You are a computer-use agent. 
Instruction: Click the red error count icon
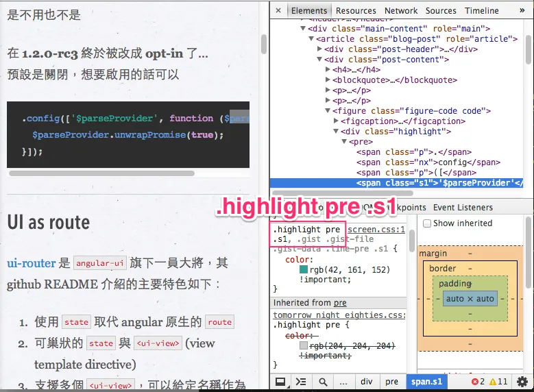(476, 382)
